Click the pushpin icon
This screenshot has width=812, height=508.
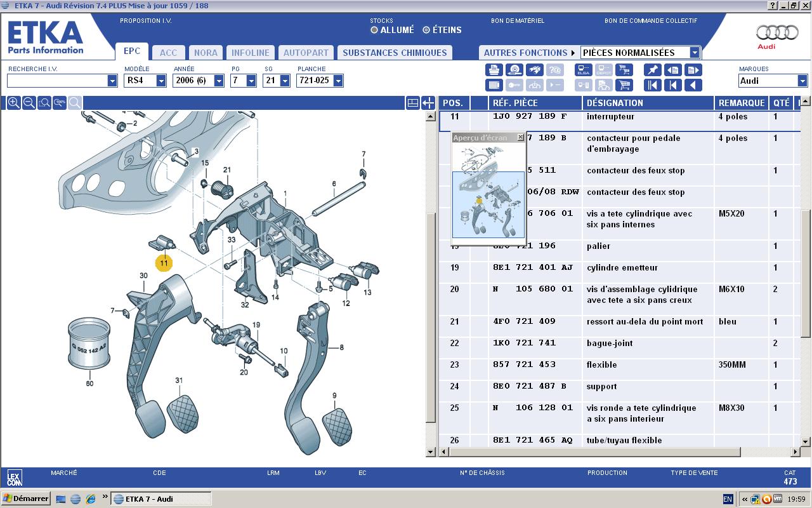pyautogui.click(x=652, y=70)
